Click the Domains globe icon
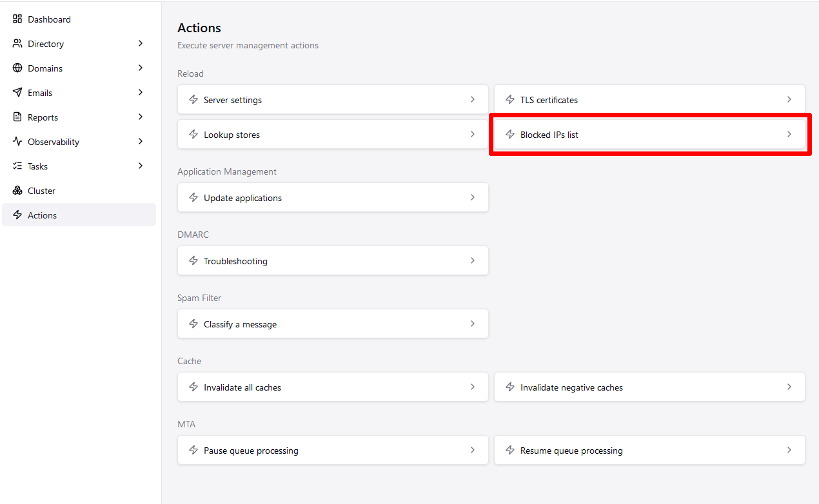This screenshot has height=504, width=819. (x=17, y=68)
